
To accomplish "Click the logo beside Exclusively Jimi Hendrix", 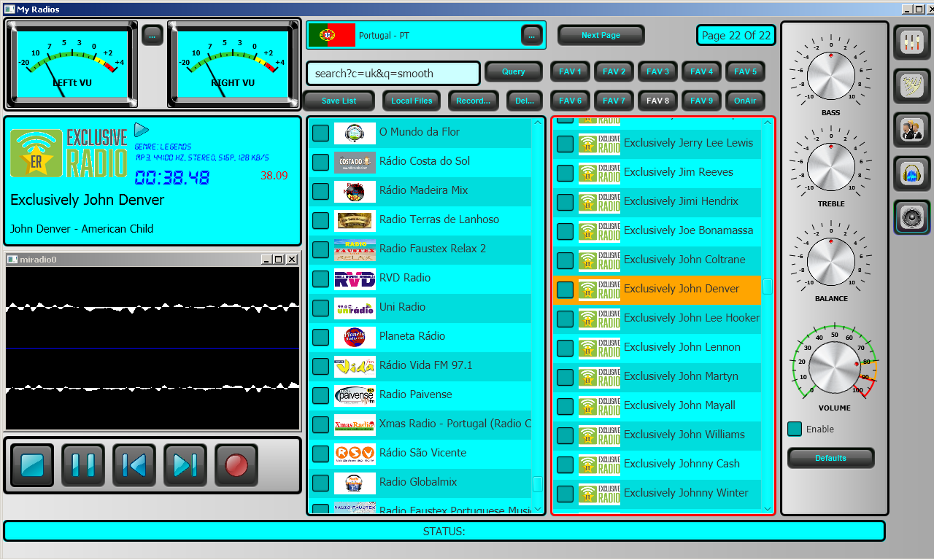I will tap(599, 202).
